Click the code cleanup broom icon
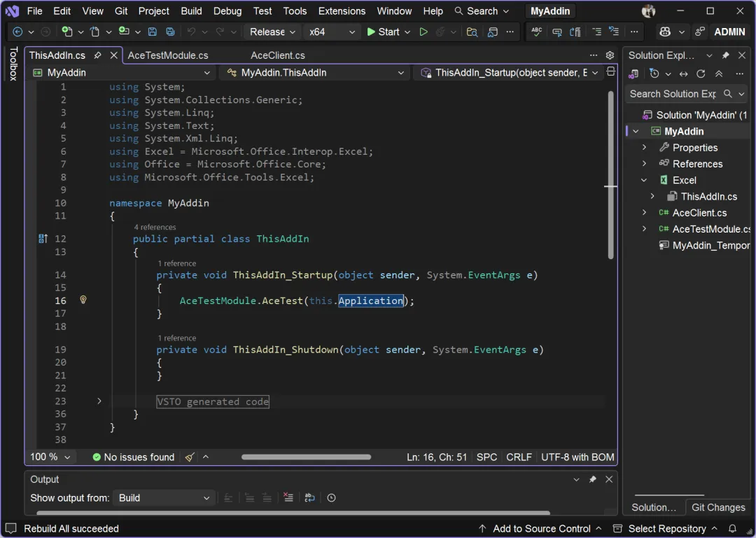Viewport: 756px width, 538px height. 190,457
